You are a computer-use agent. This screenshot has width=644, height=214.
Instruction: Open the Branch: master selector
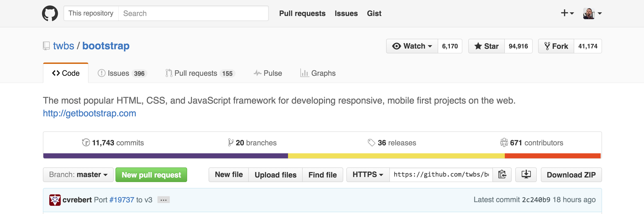[78, 175]
